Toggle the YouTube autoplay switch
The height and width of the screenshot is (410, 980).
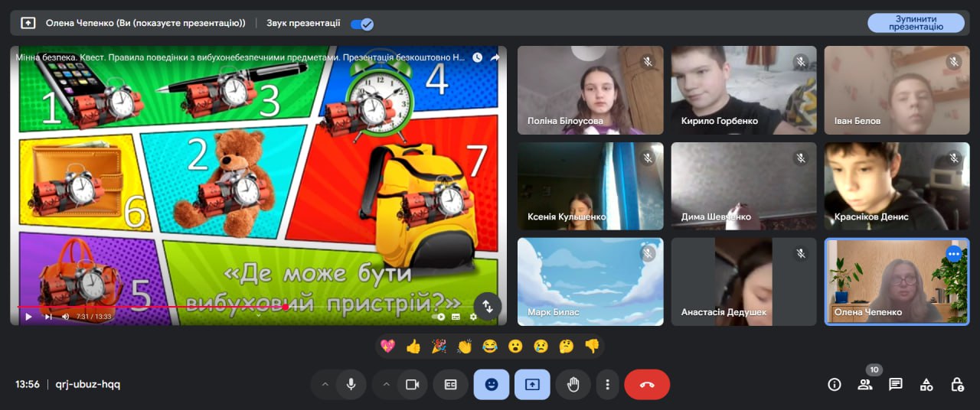pos(439,317)
